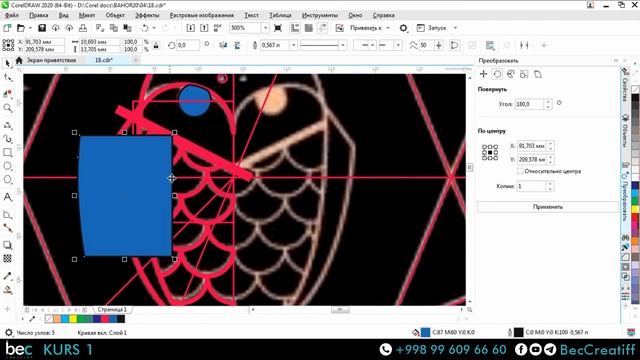Open the Эффекты menu
The image size is (640, 360).
tap(147, 15)
